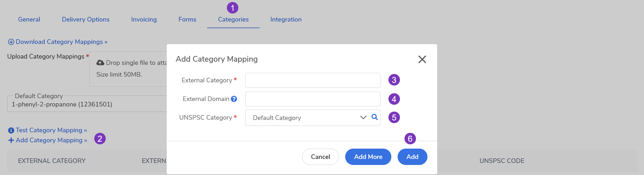Focus the External Category input field

click(313, 80)
